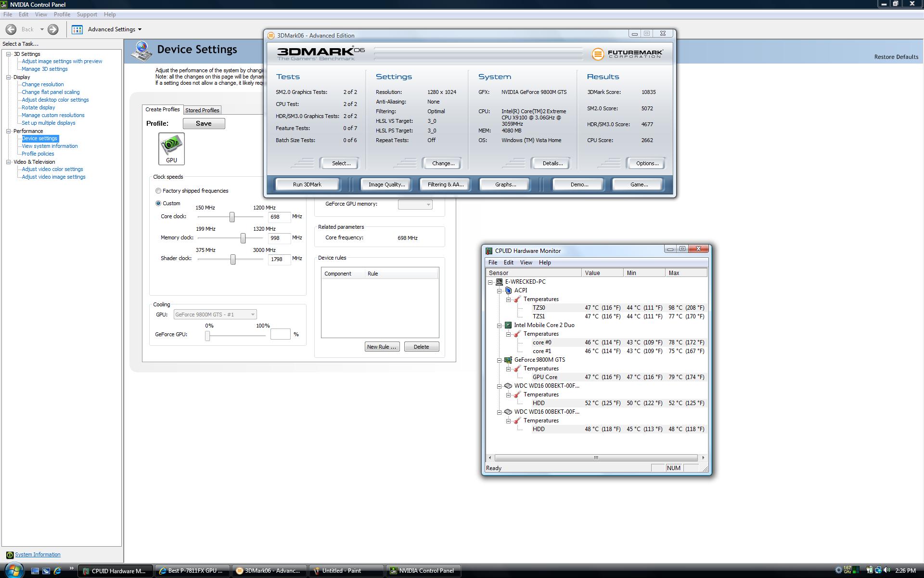The image size is (924, 578).
Task: Click the System Information icon at bottom left
Action: [10, 555]
